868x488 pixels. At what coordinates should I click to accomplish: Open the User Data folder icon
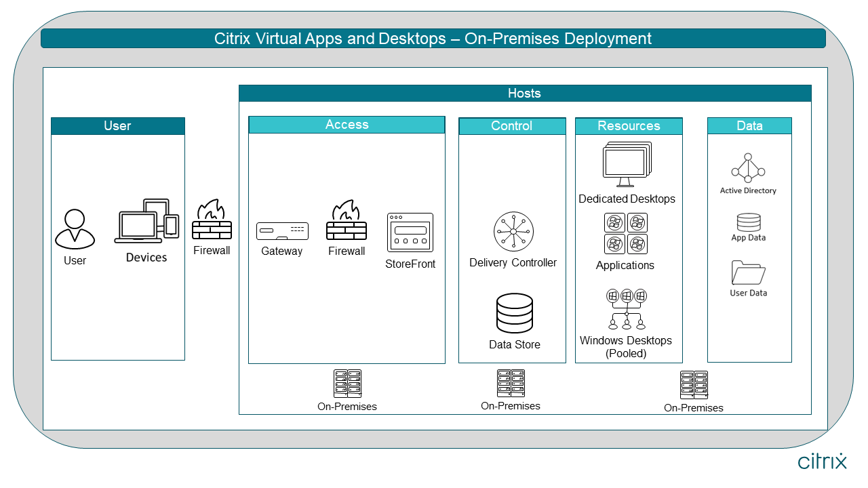[749, 272]
